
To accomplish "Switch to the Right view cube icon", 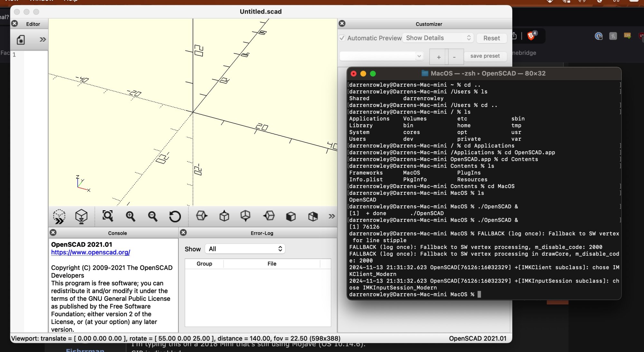I will coord(202,216).
